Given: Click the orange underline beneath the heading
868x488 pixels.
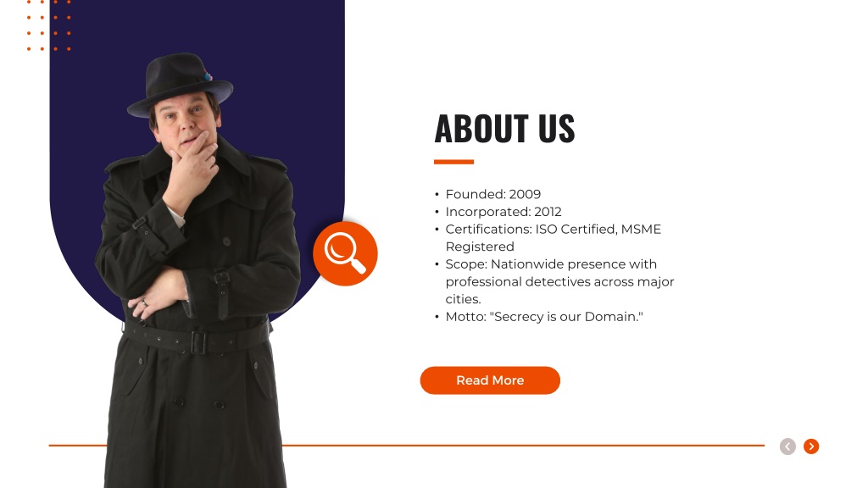Looking at the screenshot, I should pos(454,162).
